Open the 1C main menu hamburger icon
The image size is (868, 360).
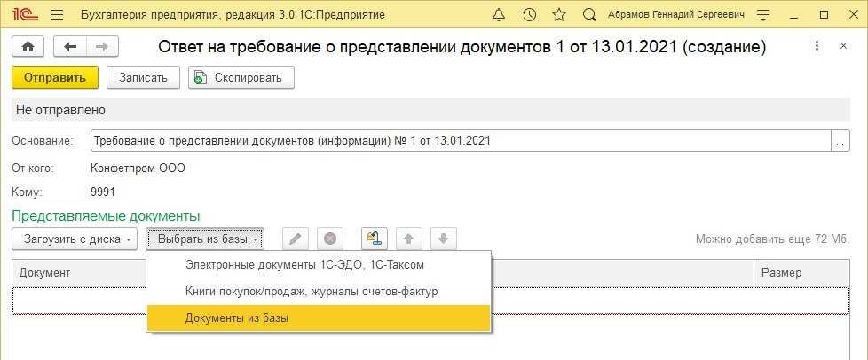click(57, 15)
